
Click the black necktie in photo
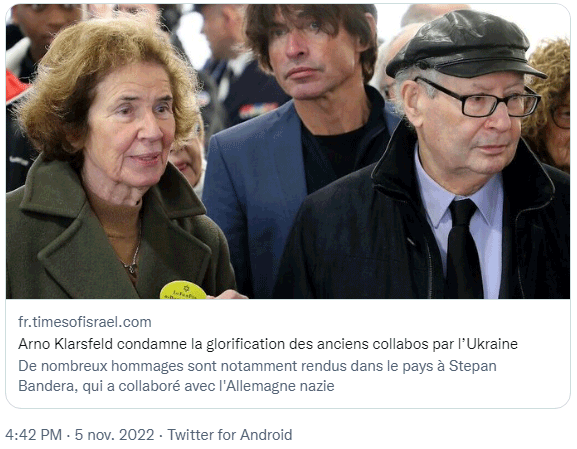tap(463, 248)
